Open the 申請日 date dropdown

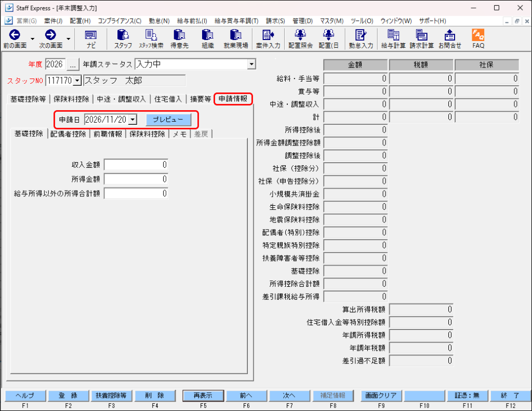(x=133, y=120)
